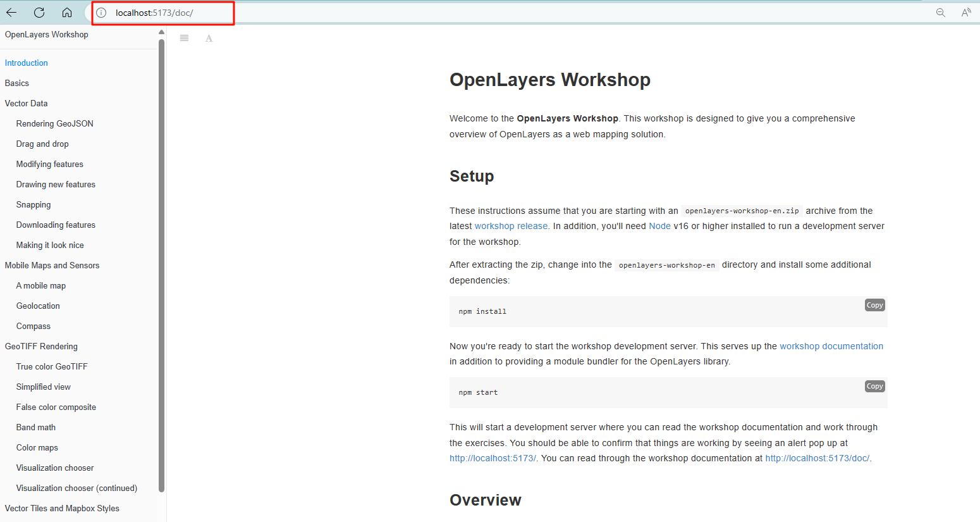Open Mobile Maps and Sensors chapter
This screenshot has height=522, width=980.
click(x=52, y=265)
